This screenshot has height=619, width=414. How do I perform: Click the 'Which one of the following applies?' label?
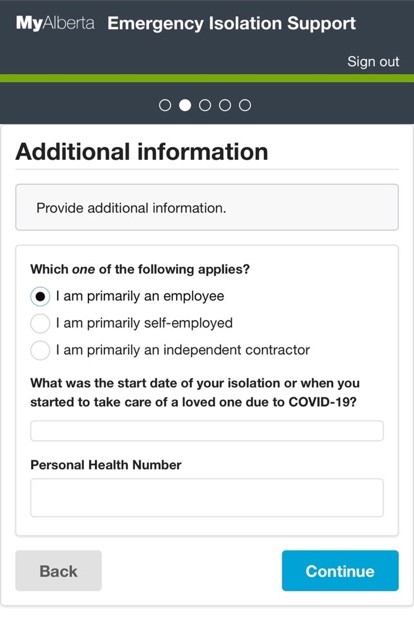[140, 269]
